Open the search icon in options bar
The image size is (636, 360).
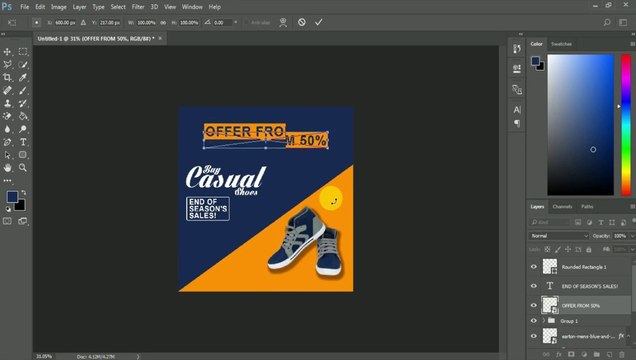click(607, 22)
